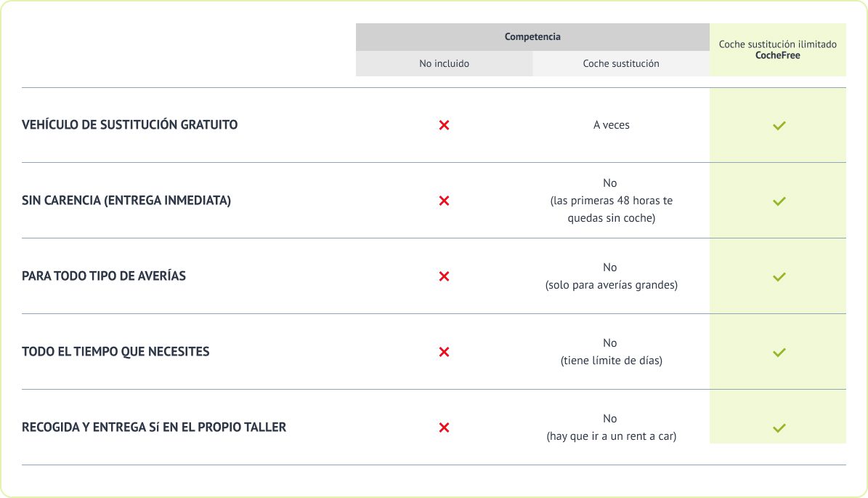The width and height of the screenshot is (868, 498).
Task: Click Todo el tiempo que necesites label
Action: (115, 351)
